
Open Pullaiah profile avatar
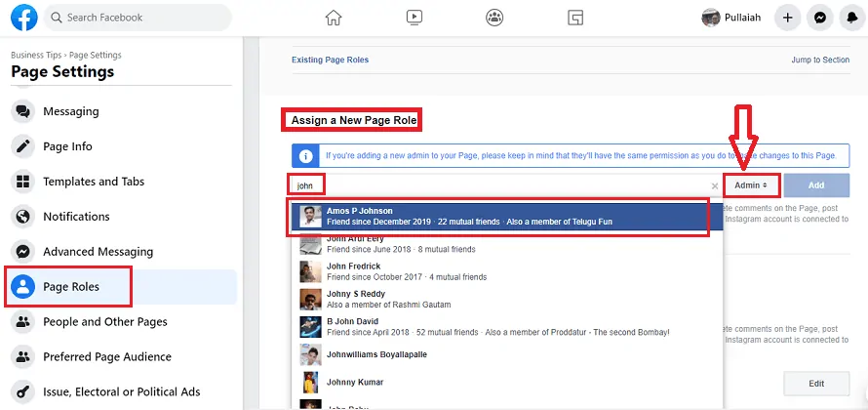[x=711, y=18]
